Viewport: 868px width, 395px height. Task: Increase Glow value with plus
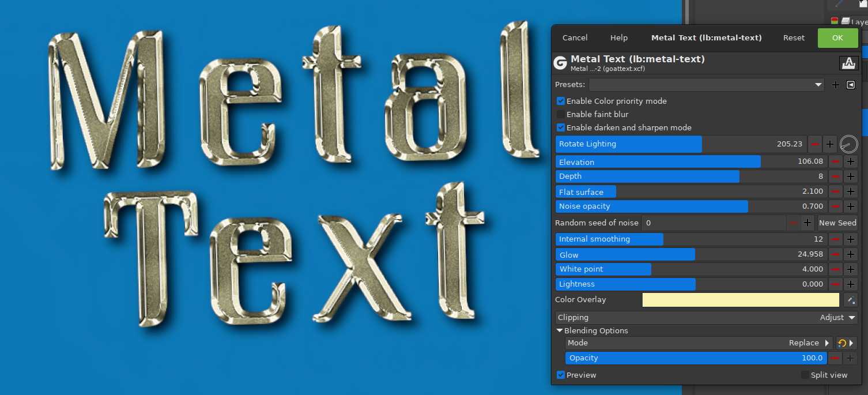point(850,254)
